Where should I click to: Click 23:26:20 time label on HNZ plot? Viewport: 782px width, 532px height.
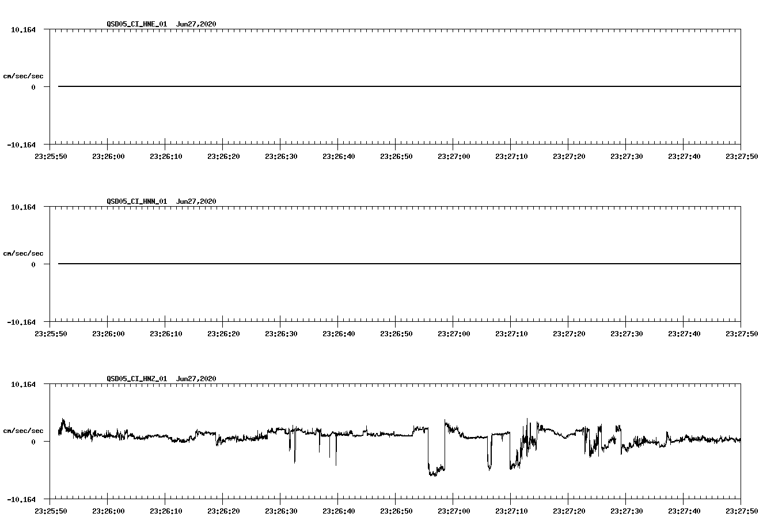223,511
